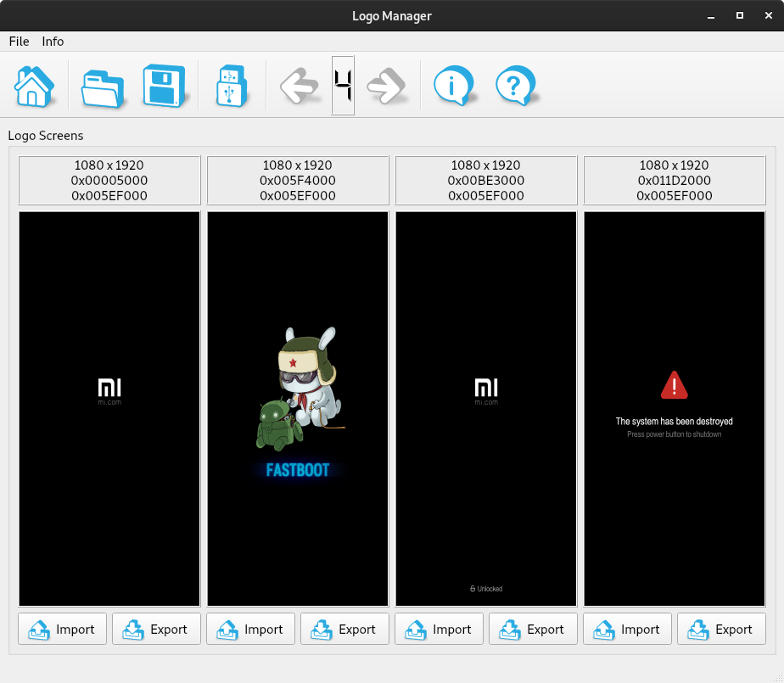
Task: Click the info header showing 0x011D2000
Action: [675, 180]
